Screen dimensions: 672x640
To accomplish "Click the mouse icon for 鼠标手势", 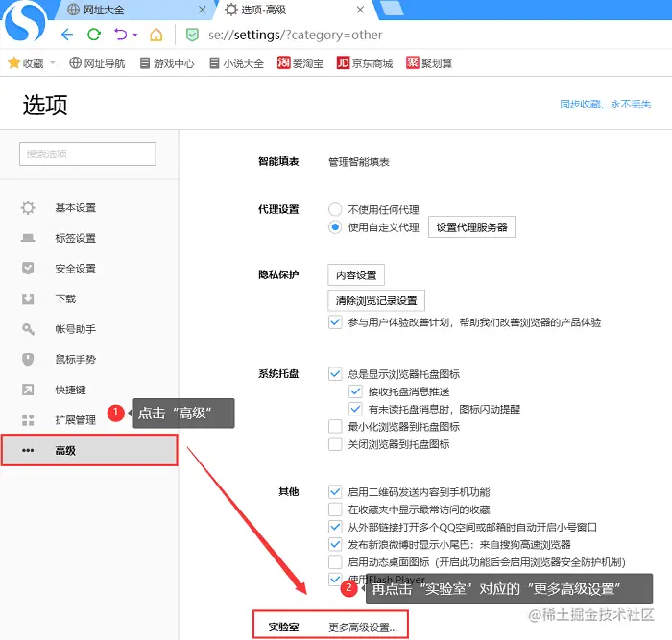I will coord(28,359).
